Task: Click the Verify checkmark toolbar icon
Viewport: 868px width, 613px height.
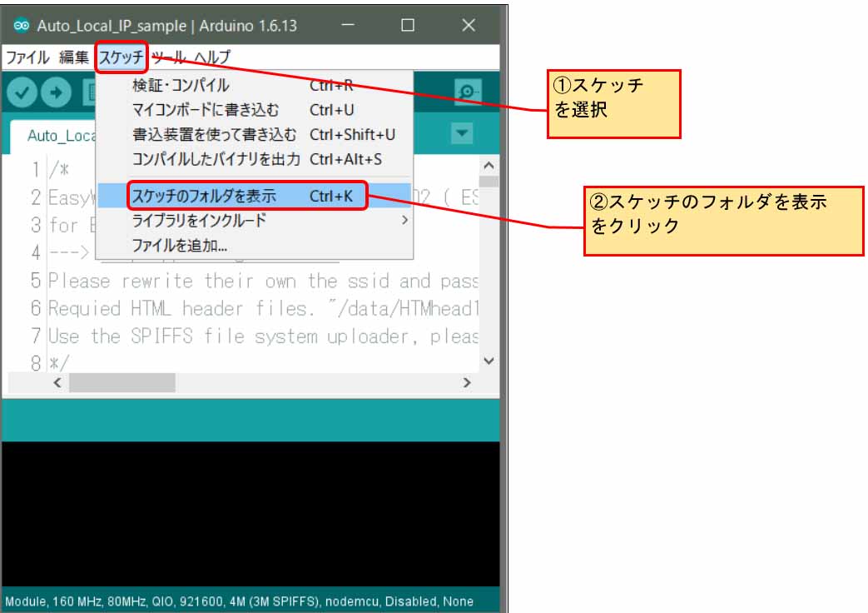Action: pos(22,92)
